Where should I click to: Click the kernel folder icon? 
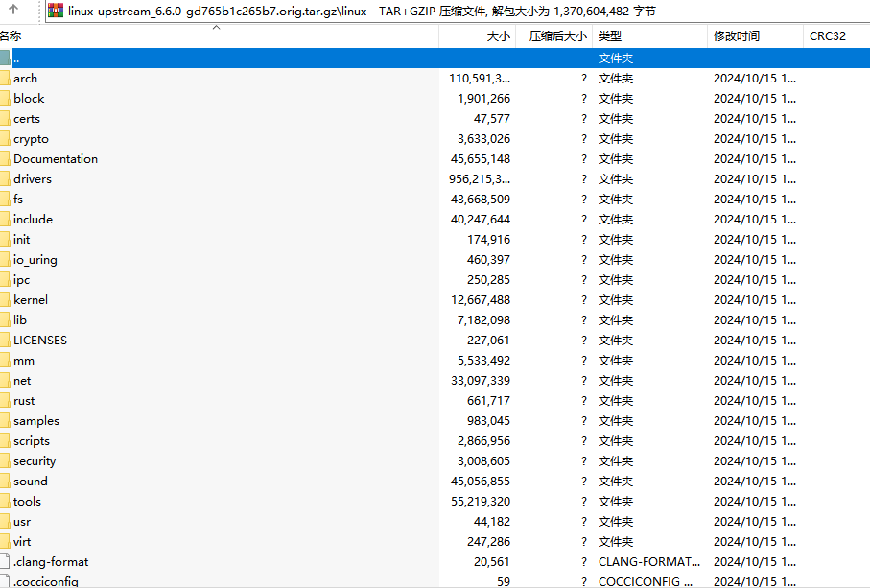click(x=5, y=300)
